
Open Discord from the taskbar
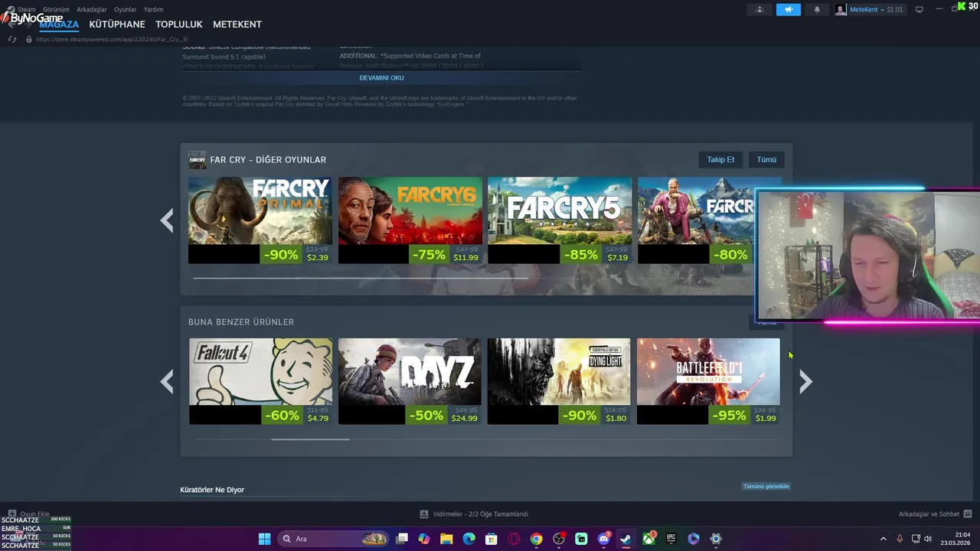[603, 539]
